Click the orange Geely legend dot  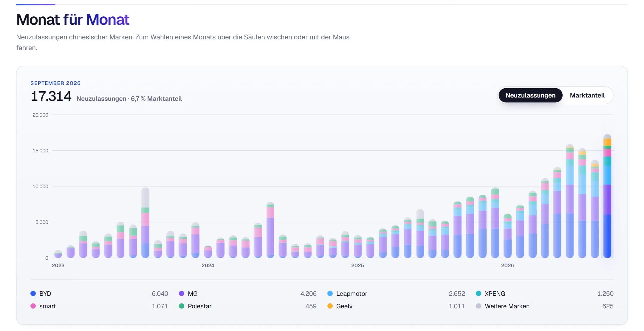pos(330,306)
